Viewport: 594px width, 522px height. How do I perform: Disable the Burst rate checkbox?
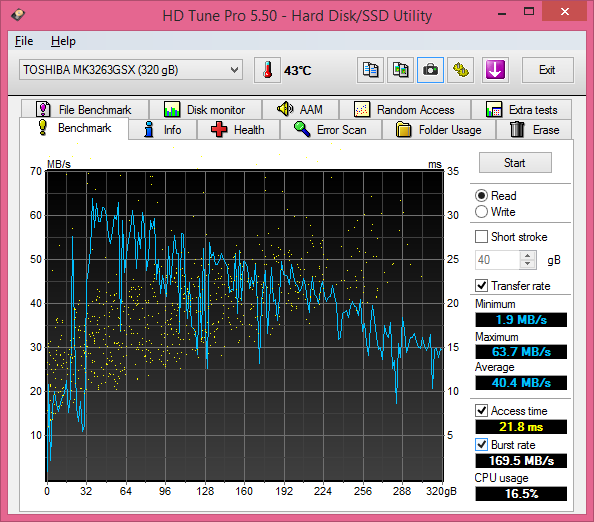(481, 444)
